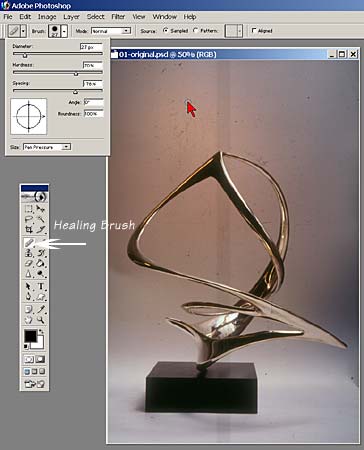Reset to default foreground and background colors

26,347
